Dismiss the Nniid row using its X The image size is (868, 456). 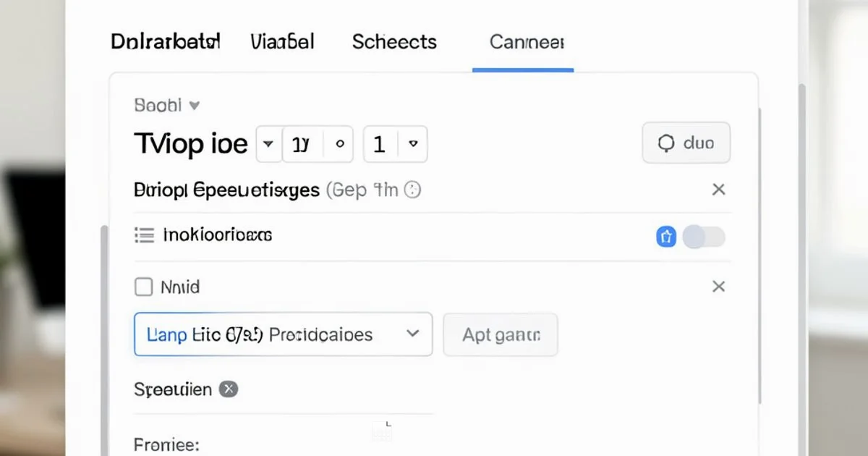[718, 287]
